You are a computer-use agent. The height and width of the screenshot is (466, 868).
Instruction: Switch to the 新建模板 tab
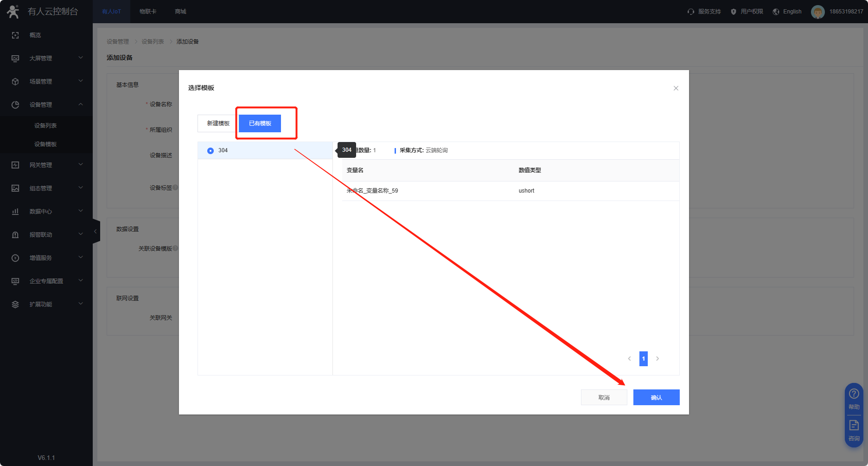(218, 123)
